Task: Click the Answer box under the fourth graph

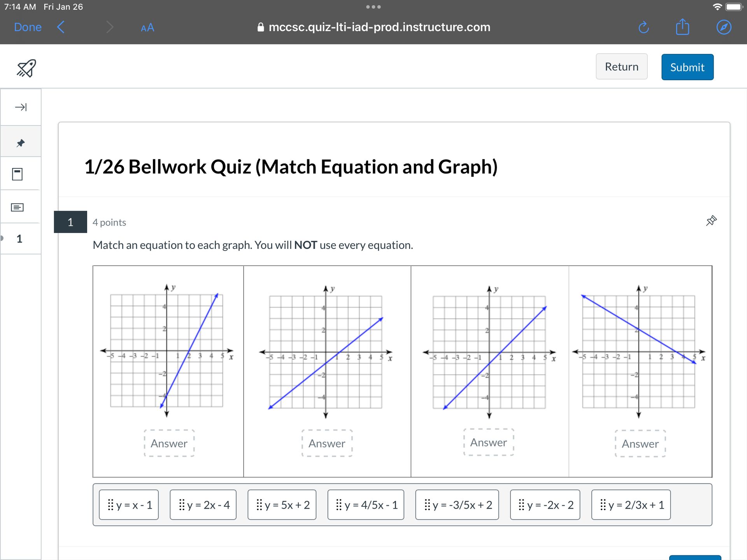Action: point(640,444)
